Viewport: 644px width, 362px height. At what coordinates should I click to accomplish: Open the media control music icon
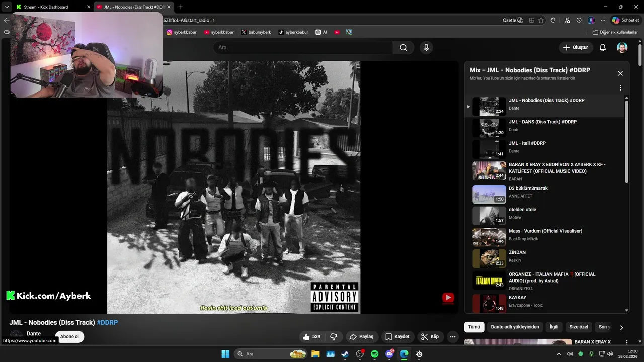tap(567, 20)
